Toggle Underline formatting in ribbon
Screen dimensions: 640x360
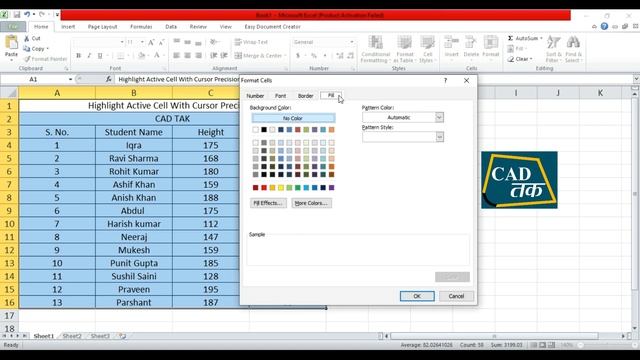pos(100,56)
